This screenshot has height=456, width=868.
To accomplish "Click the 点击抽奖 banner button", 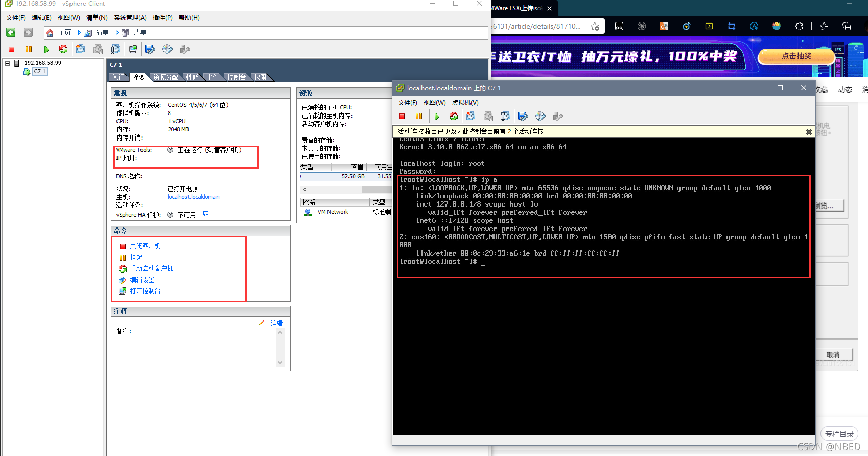I will pos(796,56).
